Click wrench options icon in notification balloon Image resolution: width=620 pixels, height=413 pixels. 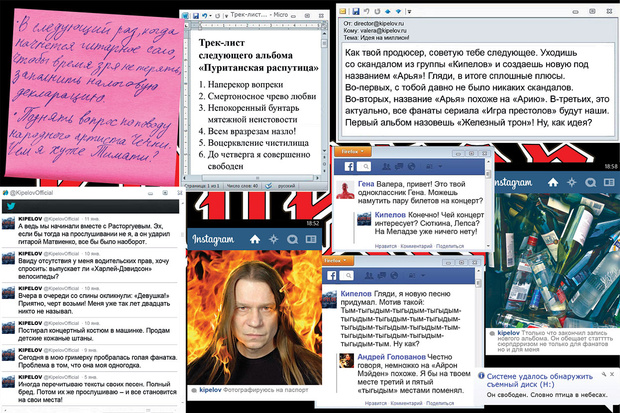pyautogui.click(x=604, y=374)
